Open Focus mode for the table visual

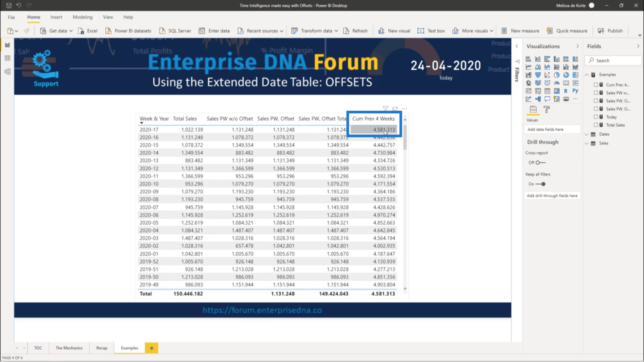(x=395, y=109)
